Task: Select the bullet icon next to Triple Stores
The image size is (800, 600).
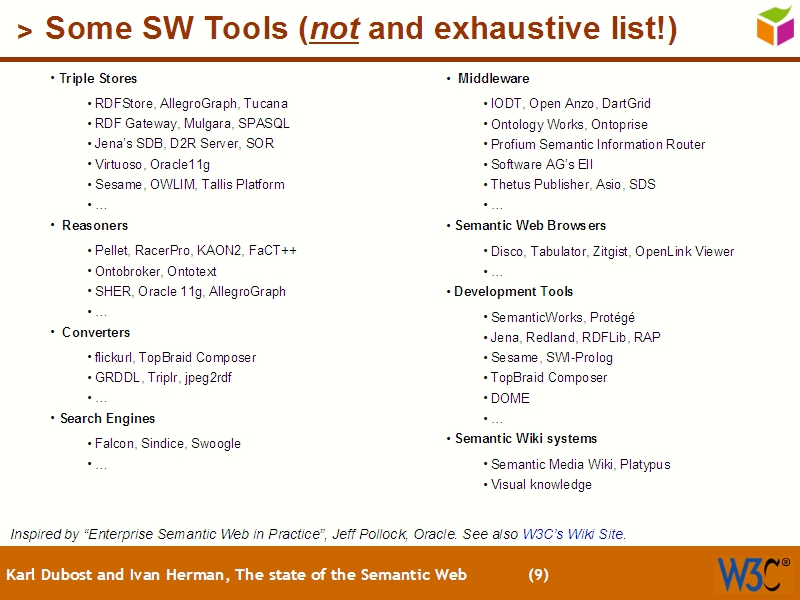Action: pos(51,78)
